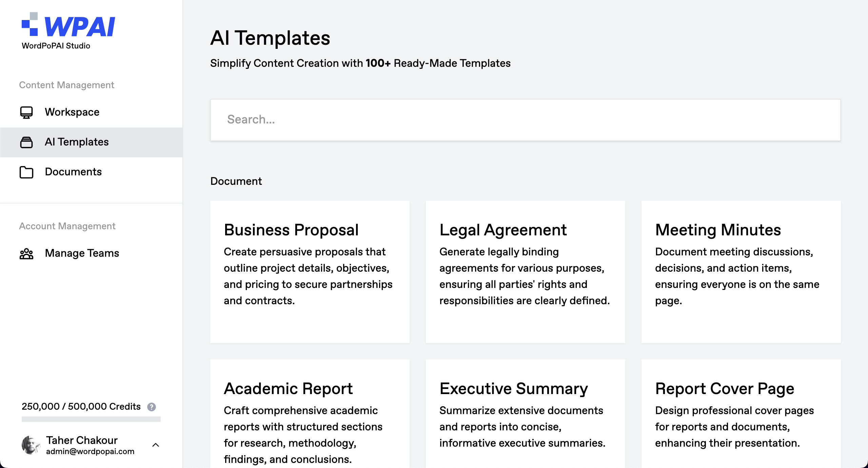Click the Search templates input field

pyautogui.click(x=525, y=120)
